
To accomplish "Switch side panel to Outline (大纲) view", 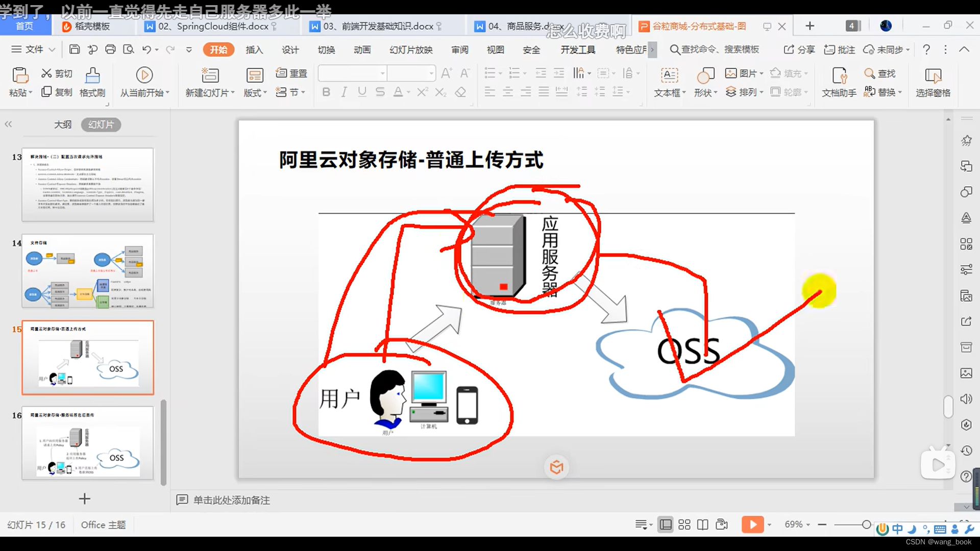I will 63,124.
